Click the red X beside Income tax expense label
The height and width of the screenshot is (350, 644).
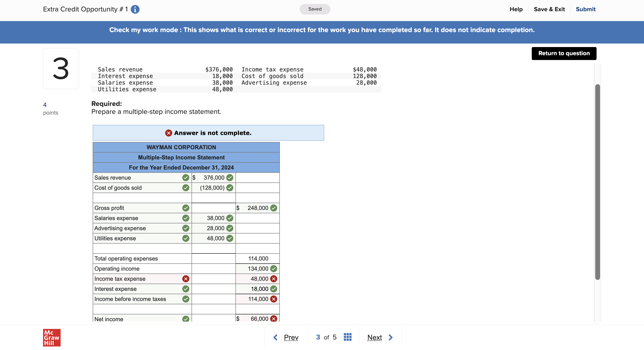(186, 279)
